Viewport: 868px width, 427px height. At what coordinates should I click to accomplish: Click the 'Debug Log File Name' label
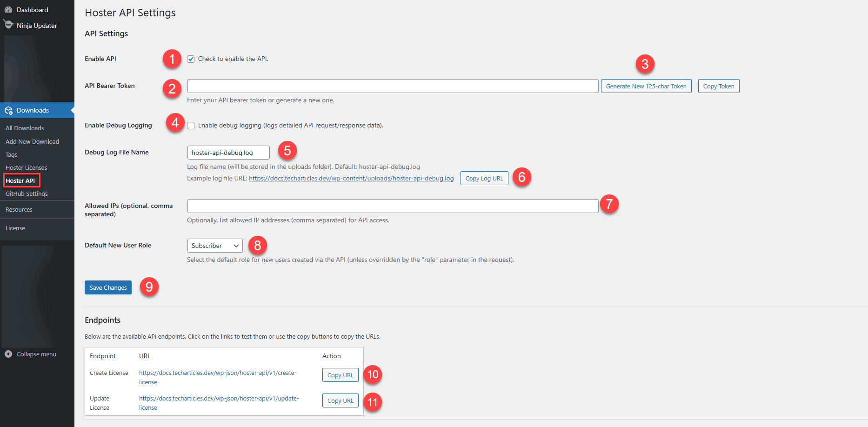(x=117, y=152)
